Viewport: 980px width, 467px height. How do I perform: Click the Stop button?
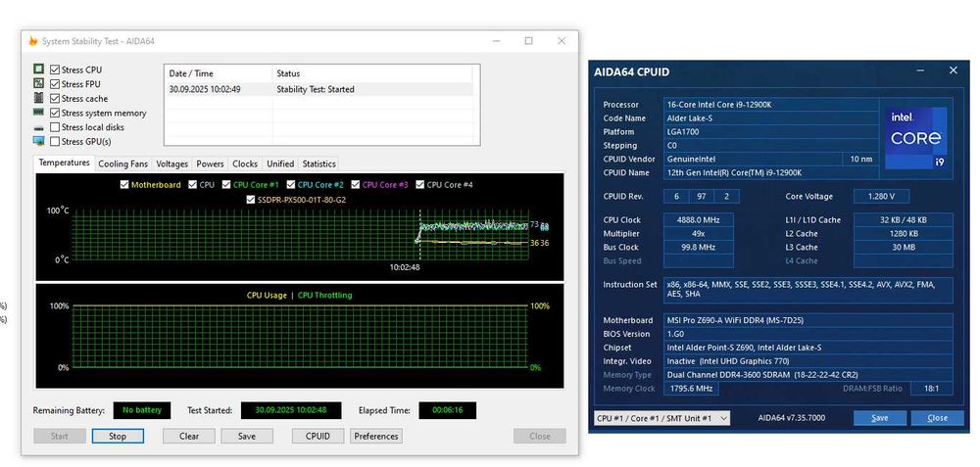(118, 436)
